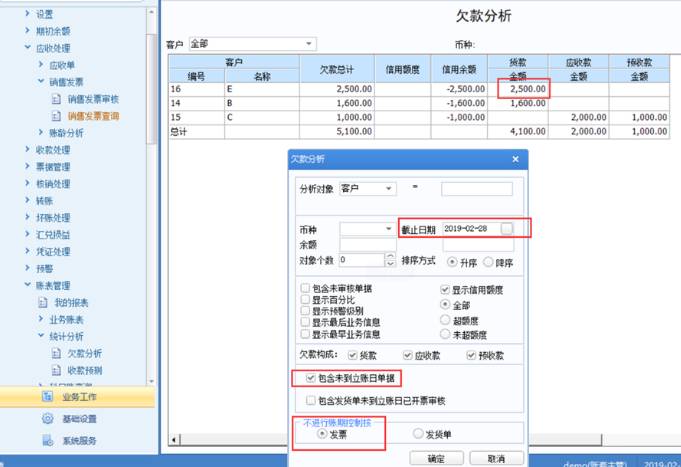Uncheck 货款 in 欠款构成
This screenshot has height=467, width=681.
point(353,355)
